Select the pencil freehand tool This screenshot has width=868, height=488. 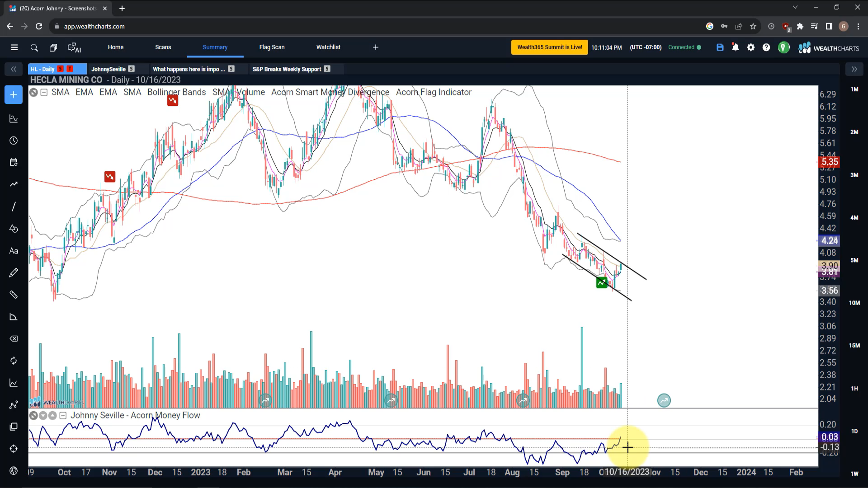point(14,272)
